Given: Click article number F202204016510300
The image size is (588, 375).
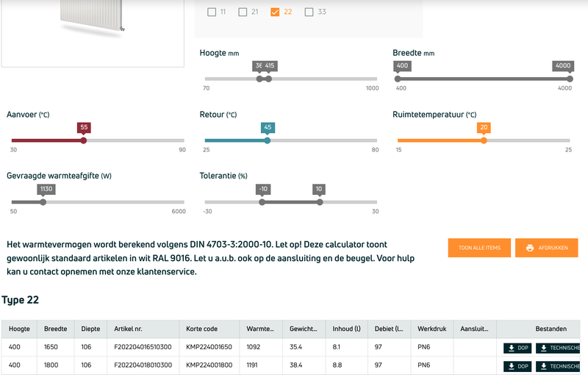Looking at the screenshot, I should tap(143, 347).
